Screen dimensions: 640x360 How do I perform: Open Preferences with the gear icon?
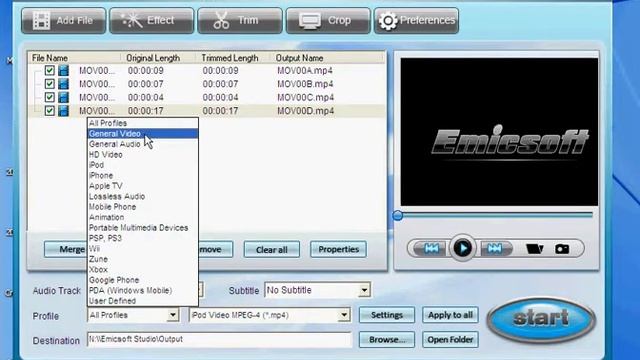click(x=416, y=20)
